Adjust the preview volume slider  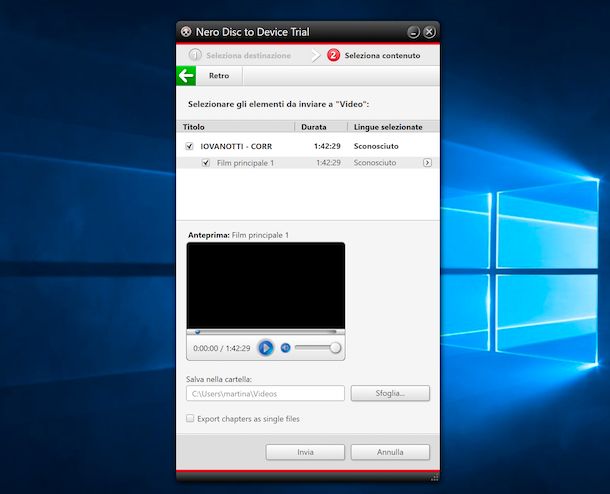318,348
